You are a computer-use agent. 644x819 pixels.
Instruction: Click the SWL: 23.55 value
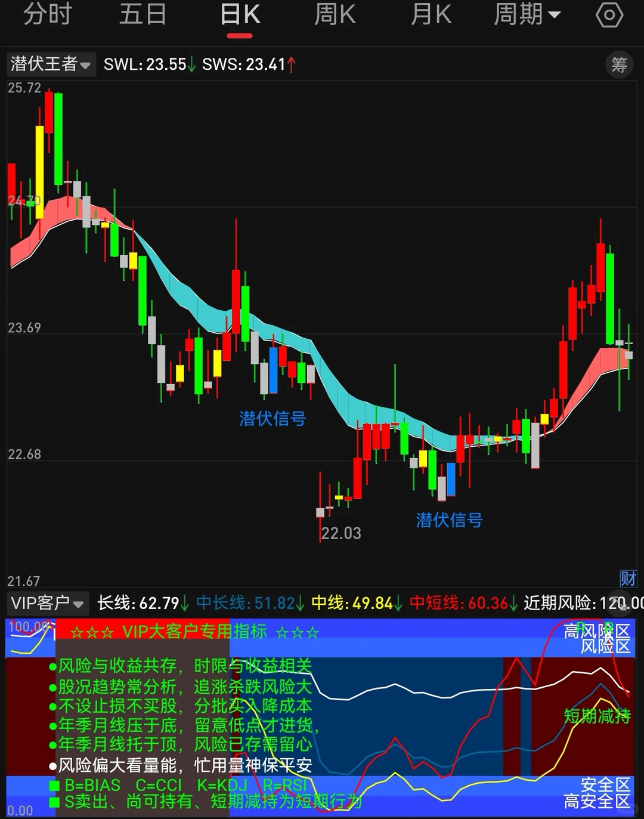(150, 64)
